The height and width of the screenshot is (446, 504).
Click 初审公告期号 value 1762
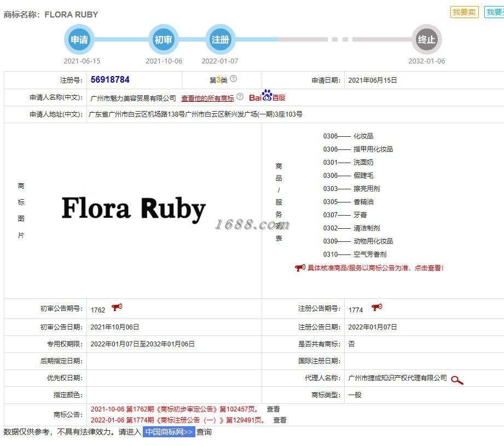pyautogui.click(x=98, y=310)
